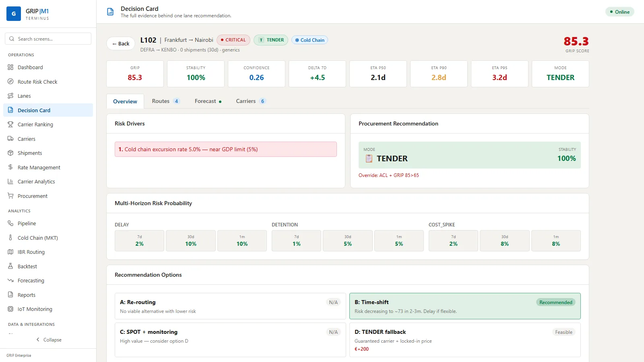The image size is (644, 362).
Task: Click the Search screens input field
Action: (x=48, y=39)
